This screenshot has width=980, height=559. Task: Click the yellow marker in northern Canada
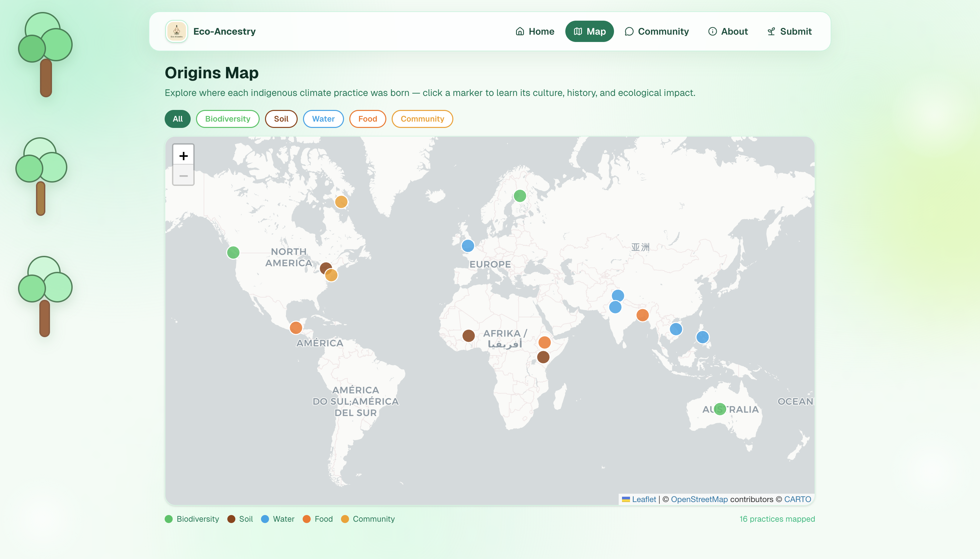341,202
